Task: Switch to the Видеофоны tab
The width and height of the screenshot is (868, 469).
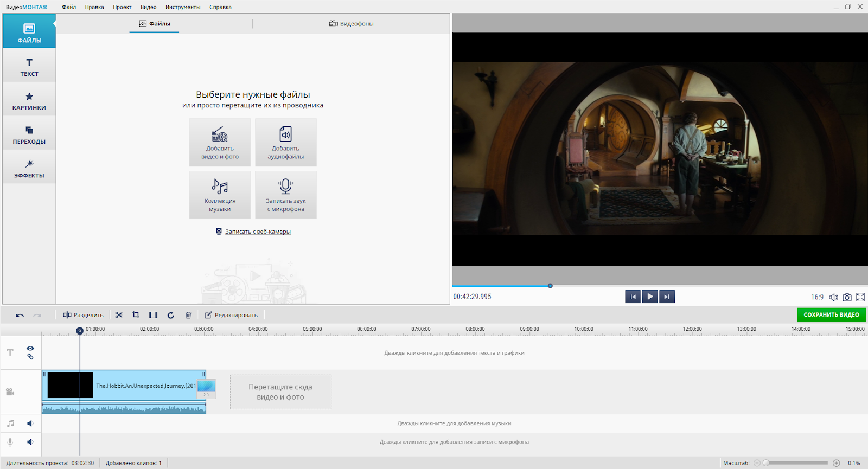Action: [351, 24]
